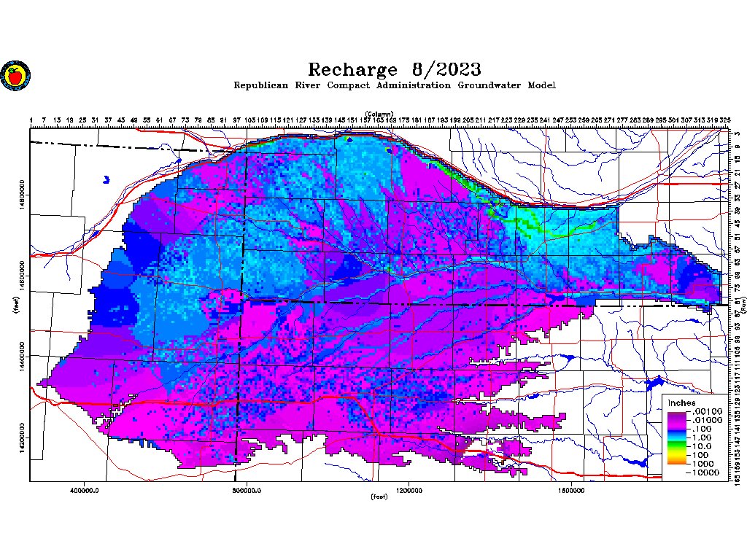This screenshot has width=747, height=560.
Task: Click the y-axis value "14400000"
Action: point(23,356)
